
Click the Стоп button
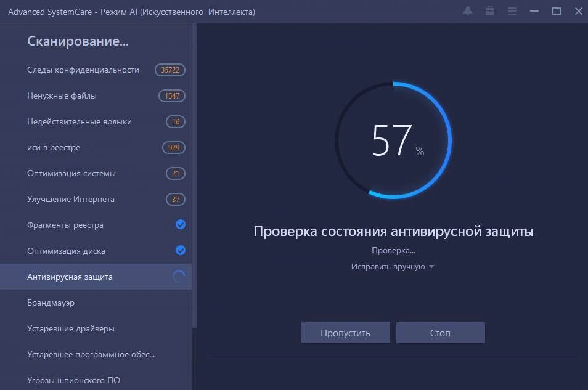pyautogui.click(x=440, y=333)
